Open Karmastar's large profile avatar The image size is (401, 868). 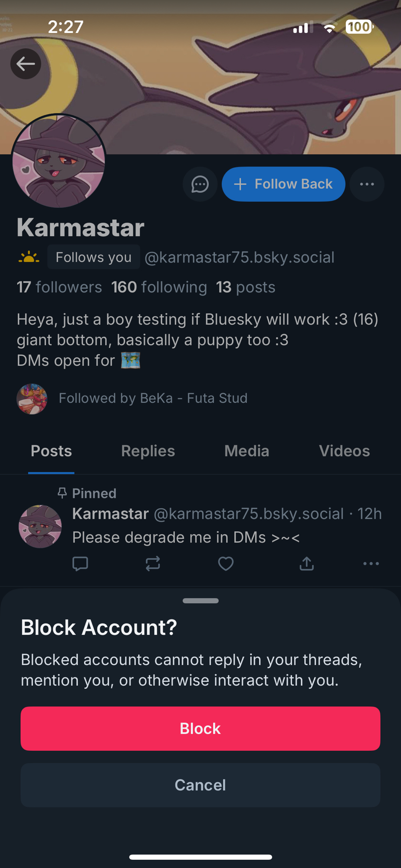point(59,161)
